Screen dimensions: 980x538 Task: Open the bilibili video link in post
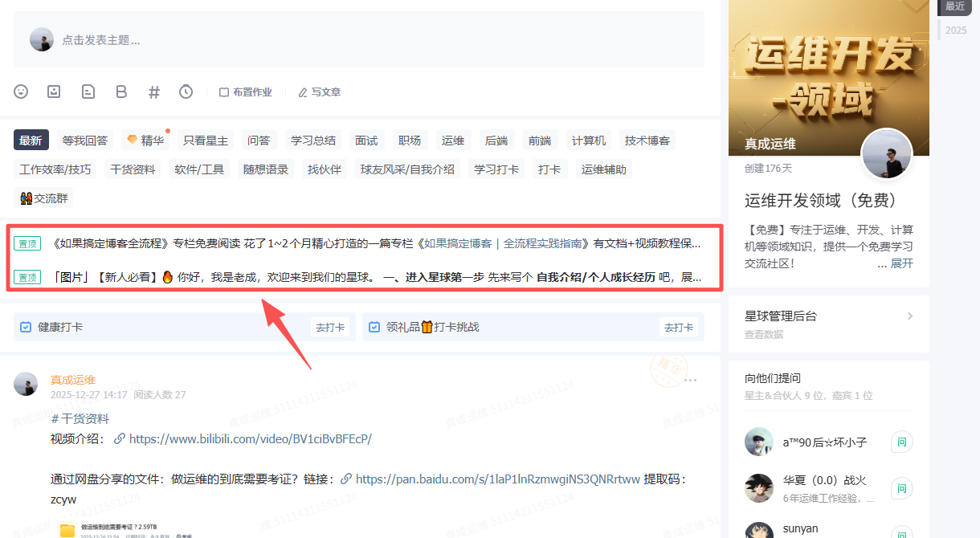(250, 439)
